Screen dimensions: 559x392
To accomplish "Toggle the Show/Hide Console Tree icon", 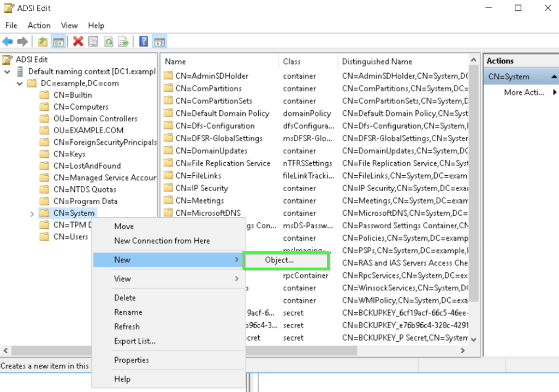I will [58, 41].
